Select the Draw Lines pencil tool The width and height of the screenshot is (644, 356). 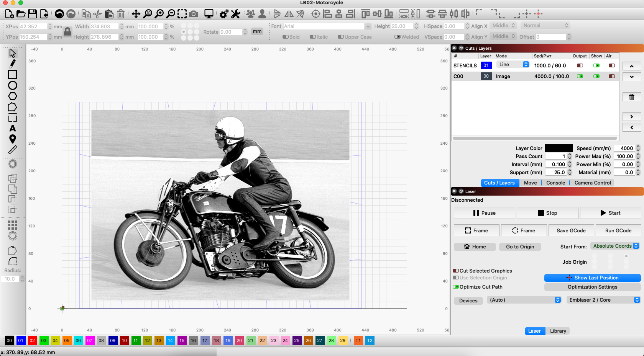[x=12, y=64]
